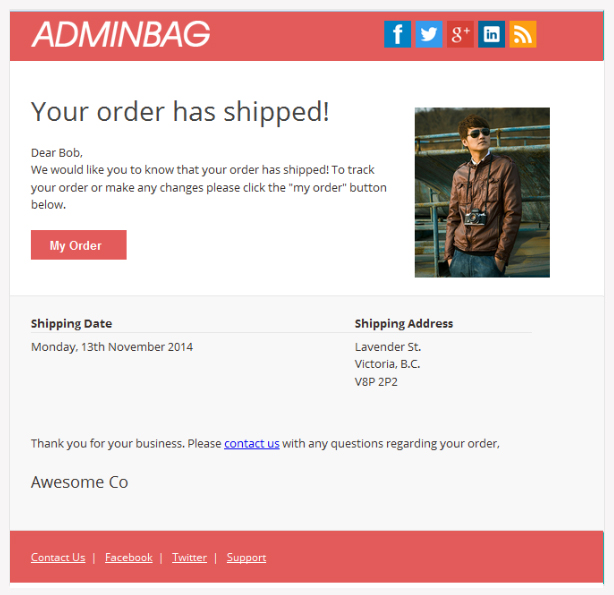Click the Your order has shipped heading
The width and height of the screenshot is (614, 595).
click(180, 112)
